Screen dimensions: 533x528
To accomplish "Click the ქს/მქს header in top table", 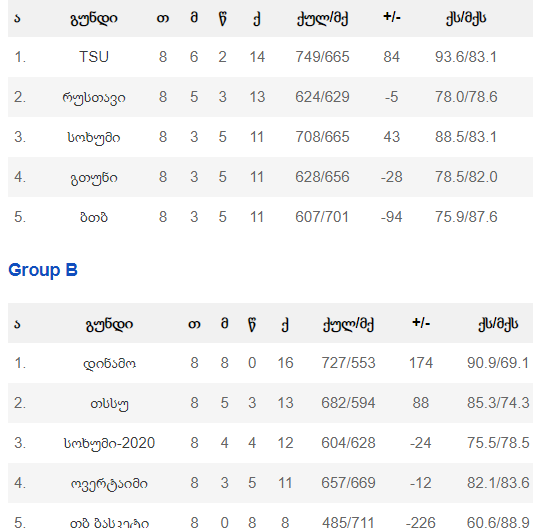I will click(x=466, y=18).
